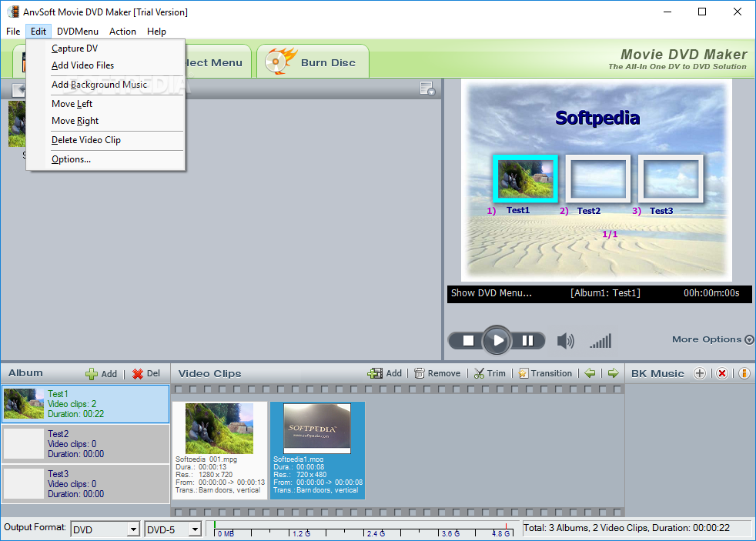This screenshot has width=756, height=541.
Task: Select Move Left in Edit menu
Action: (x=105, y=104)
